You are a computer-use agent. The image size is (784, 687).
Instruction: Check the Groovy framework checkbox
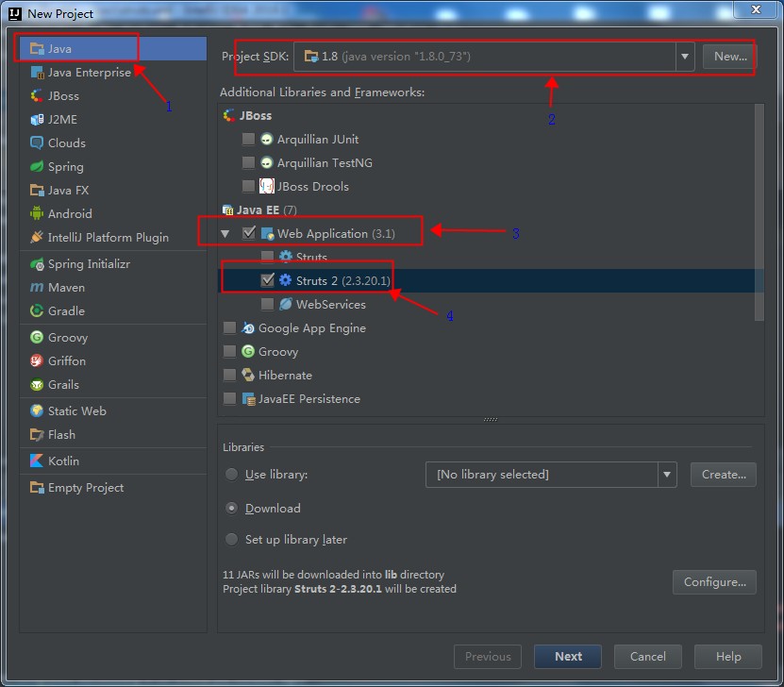pos(229,351)
